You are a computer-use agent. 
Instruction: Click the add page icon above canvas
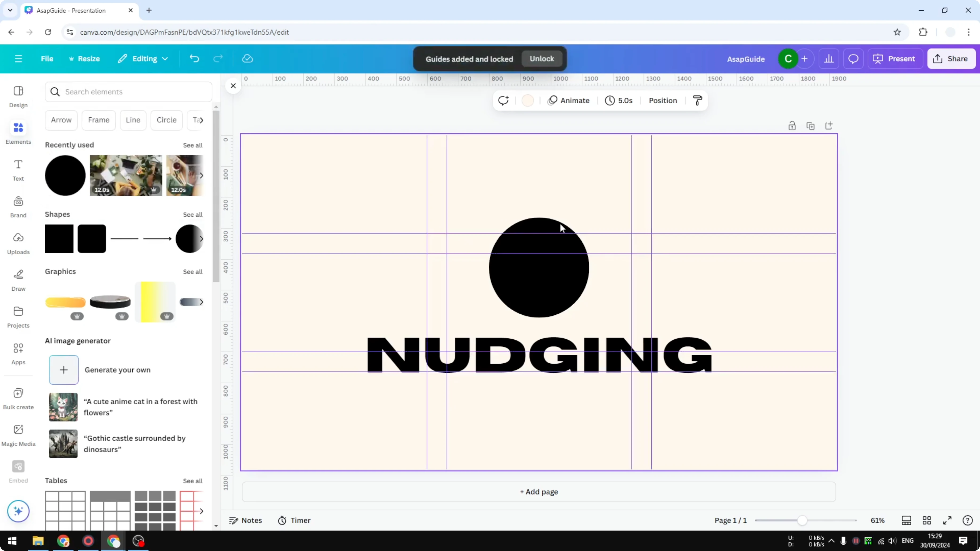(828, 126)
